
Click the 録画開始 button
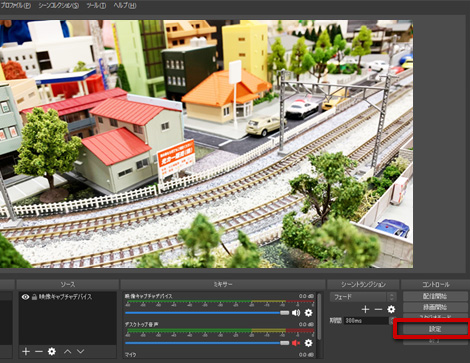(x=435, y=307)
